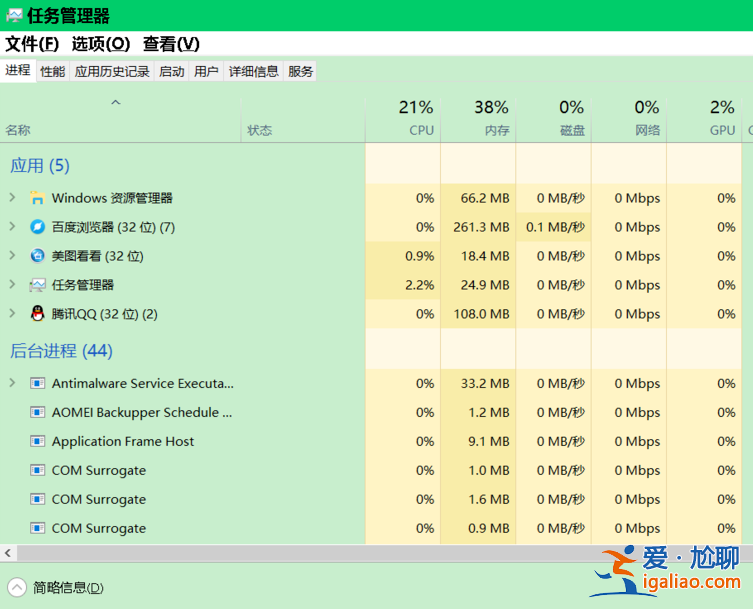Image resolution: width=753 pixels, height=609 pixels.
Task: Click the Application Frame Host icon
Action: tap(37, 441)
